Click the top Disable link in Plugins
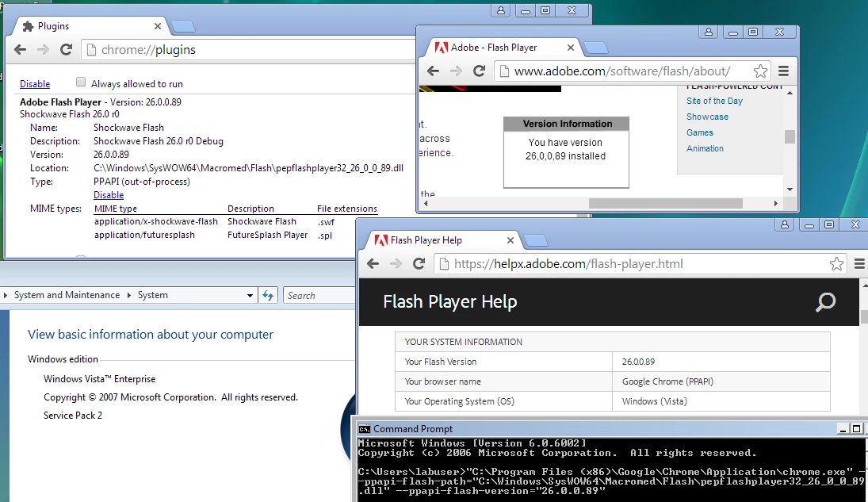 (x=35, y=84)
